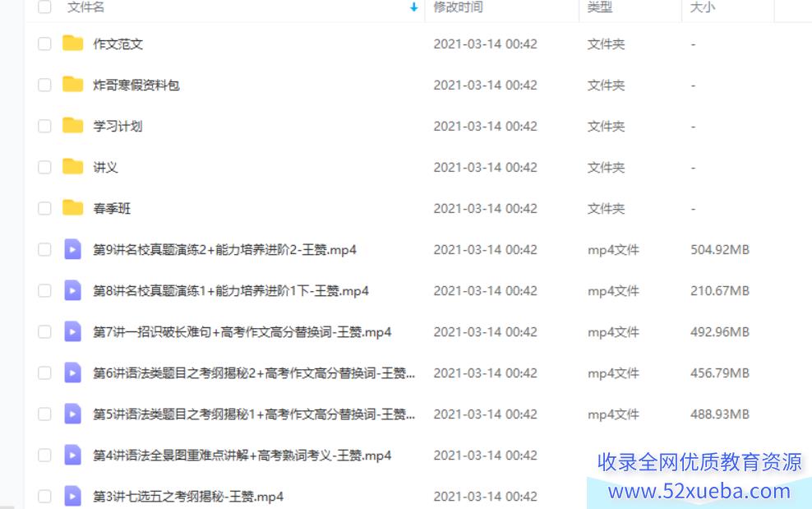Click video icon of 第9讲 mp4 file
Viewport: 812px width, 509px height.
72,249
